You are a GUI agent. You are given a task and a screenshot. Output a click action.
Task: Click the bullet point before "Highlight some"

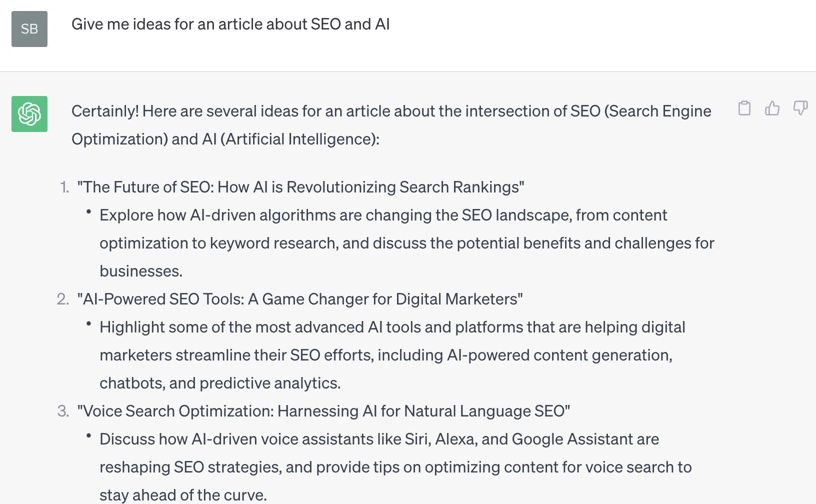[x=88, y=324]
